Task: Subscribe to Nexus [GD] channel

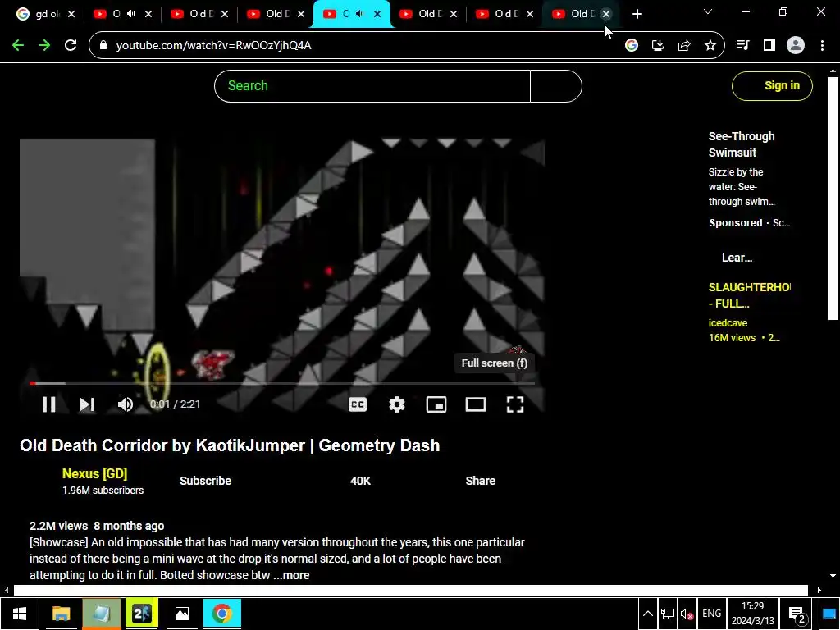Action: [x=205, y=481]
